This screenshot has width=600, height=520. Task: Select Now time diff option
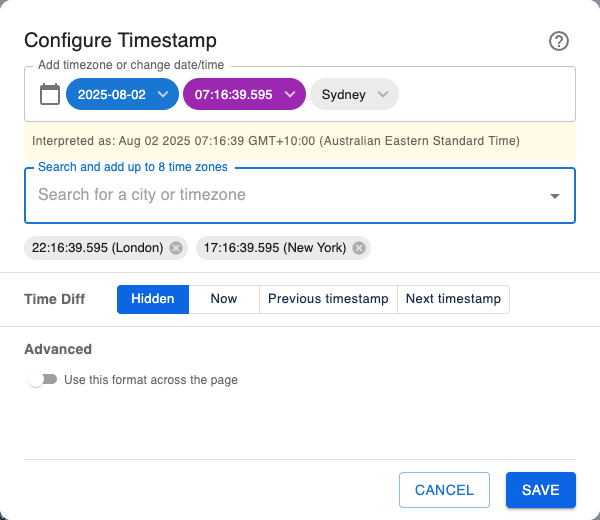pyautogui.click(x=224, y=299)
